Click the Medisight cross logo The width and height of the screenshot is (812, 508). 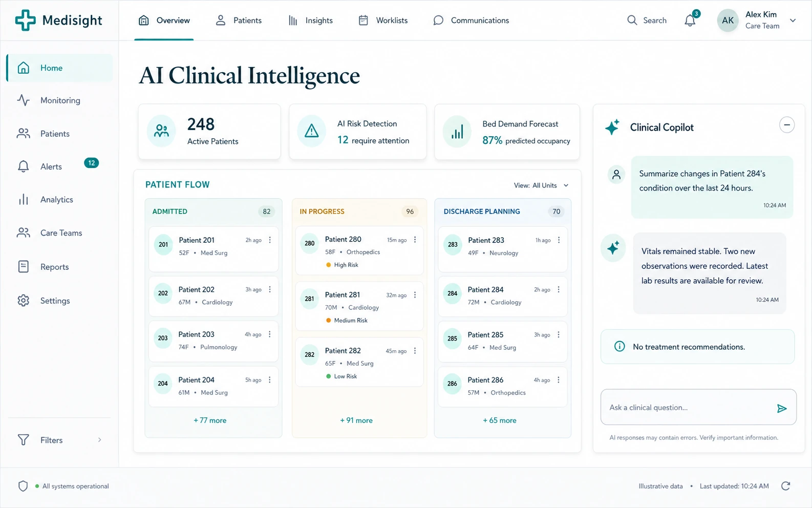click(x=25, y=20)
